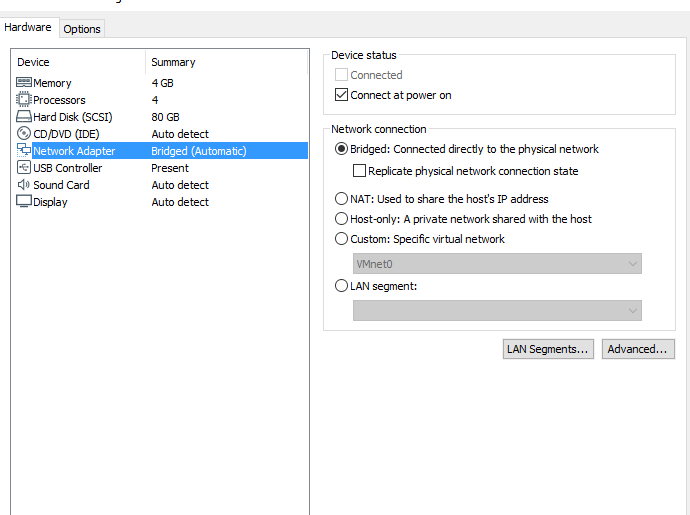The image size is (690, 515).
Task: Switch to the Options tab
Action: [x=82, y=29]
